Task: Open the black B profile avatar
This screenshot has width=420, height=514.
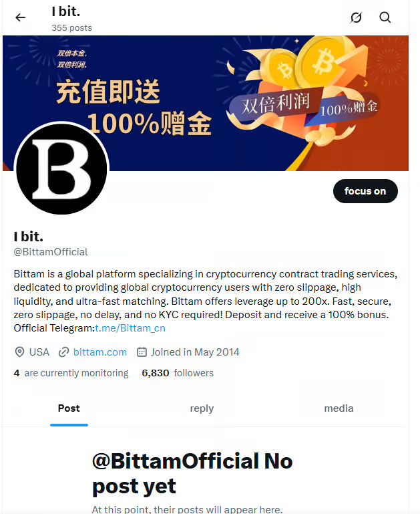Action: (61, 169)
